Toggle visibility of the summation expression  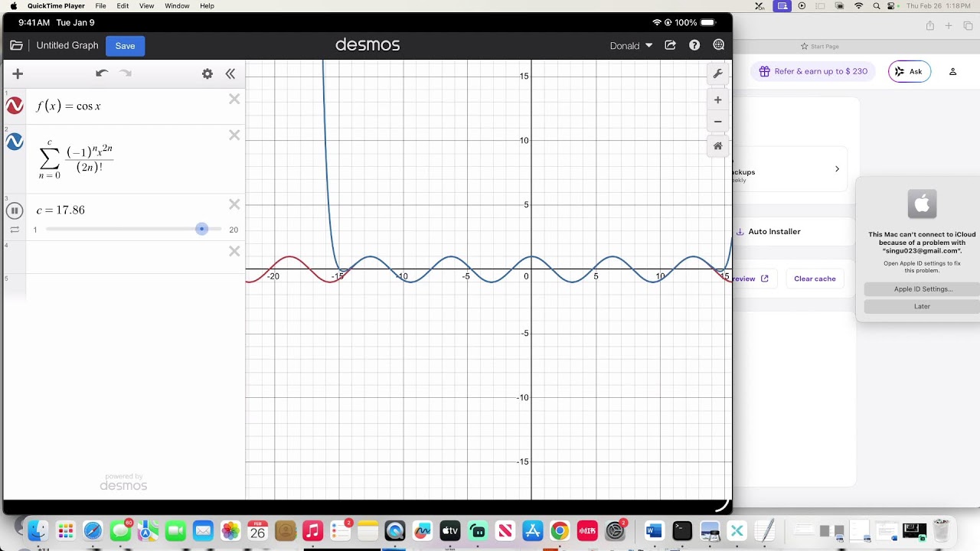point(15,142)
